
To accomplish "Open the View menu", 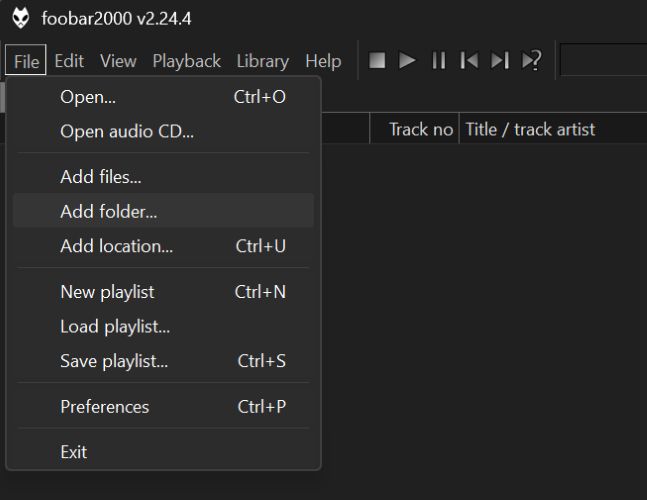I will click(x=118, y=61).
